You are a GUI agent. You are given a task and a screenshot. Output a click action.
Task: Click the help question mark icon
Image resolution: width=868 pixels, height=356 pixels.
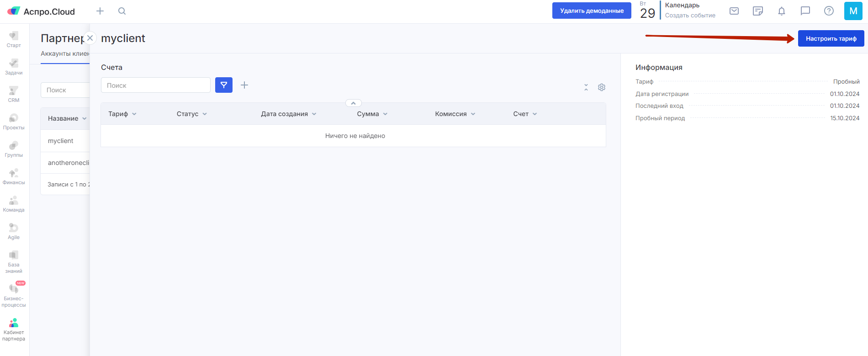829,11
